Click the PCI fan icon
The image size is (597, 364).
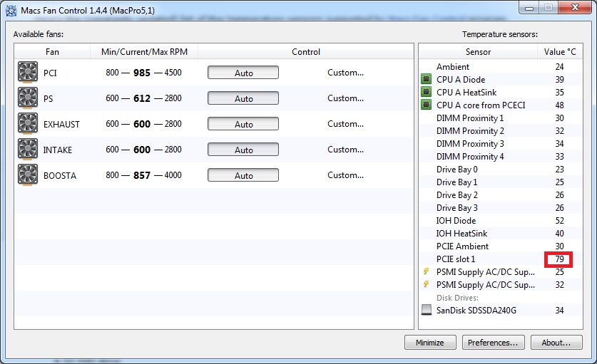28,73
